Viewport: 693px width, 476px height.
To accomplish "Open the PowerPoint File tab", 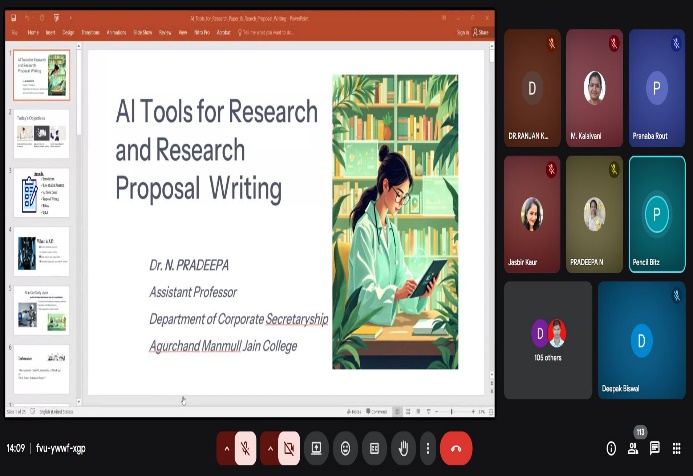I will (15, 32).
